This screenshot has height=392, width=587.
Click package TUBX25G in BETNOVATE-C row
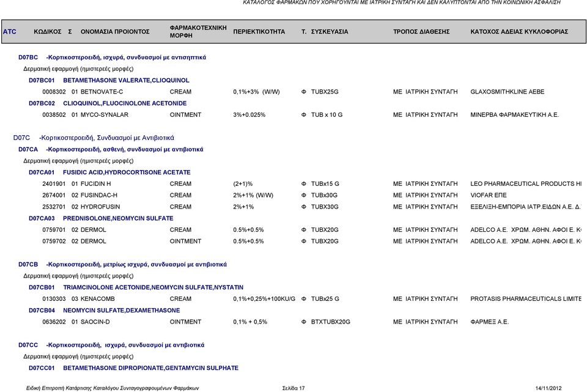point(325,92)
